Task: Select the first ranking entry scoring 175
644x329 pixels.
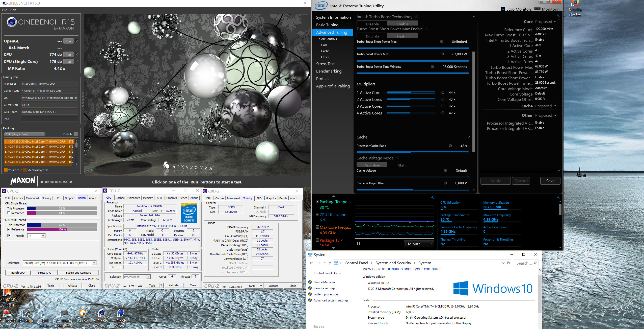Action: (39, 142)
